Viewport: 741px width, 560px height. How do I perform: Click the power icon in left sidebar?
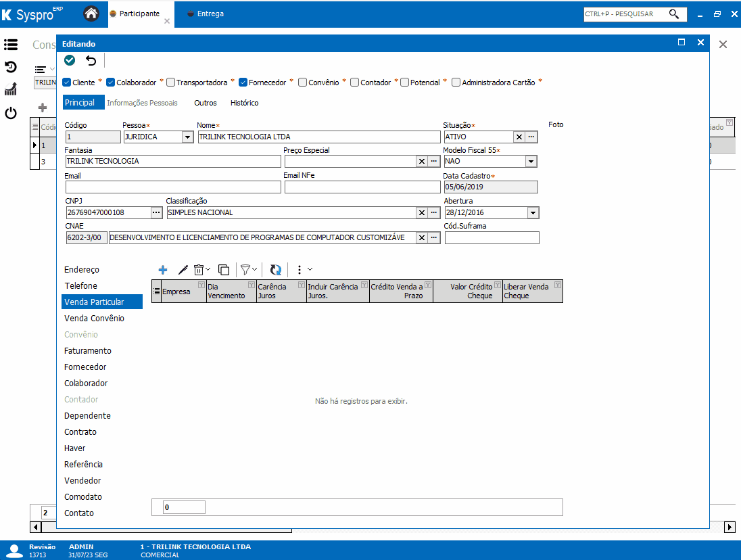(x=11, y=113)
